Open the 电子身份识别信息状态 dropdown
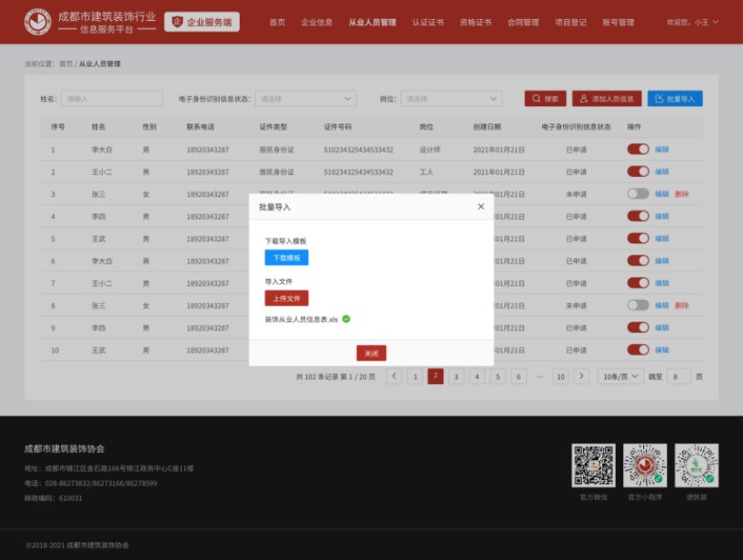The width and height of the screenshot is (743, 560). pos(305,99)
